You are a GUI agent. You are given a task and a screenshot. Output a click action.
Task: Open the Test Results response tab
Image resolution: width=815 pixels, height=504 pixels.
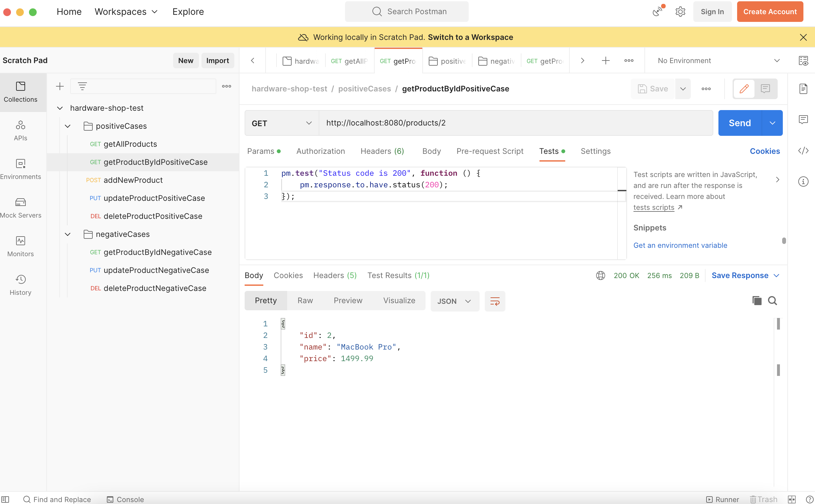398,275
